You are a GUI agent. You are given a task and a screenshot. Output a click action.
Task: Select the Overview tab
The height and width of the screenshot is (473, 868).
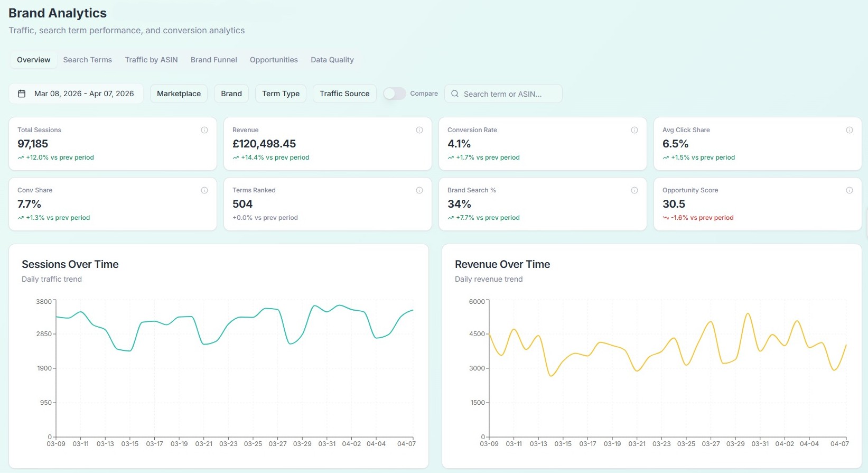coord(34,60)
